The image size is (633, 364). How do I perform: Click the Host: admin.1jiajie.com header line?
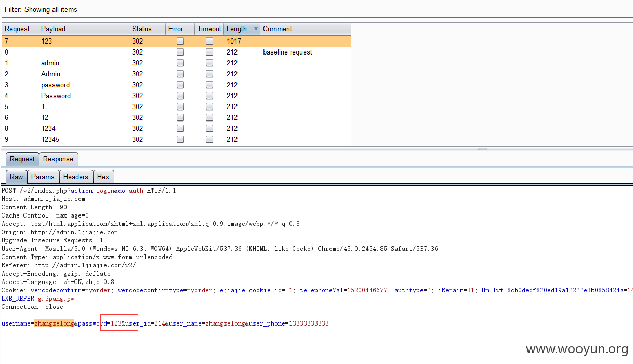pos(43,199)
